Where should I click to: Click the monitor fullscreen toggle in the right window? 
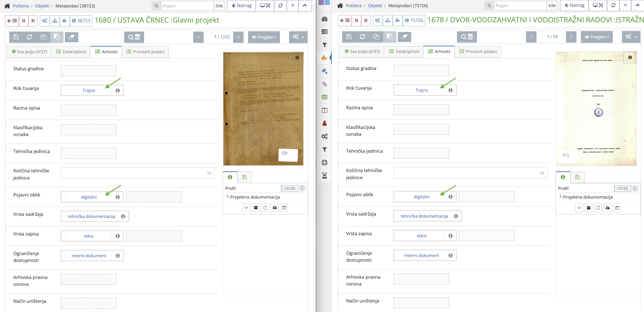tap(598, 5)
